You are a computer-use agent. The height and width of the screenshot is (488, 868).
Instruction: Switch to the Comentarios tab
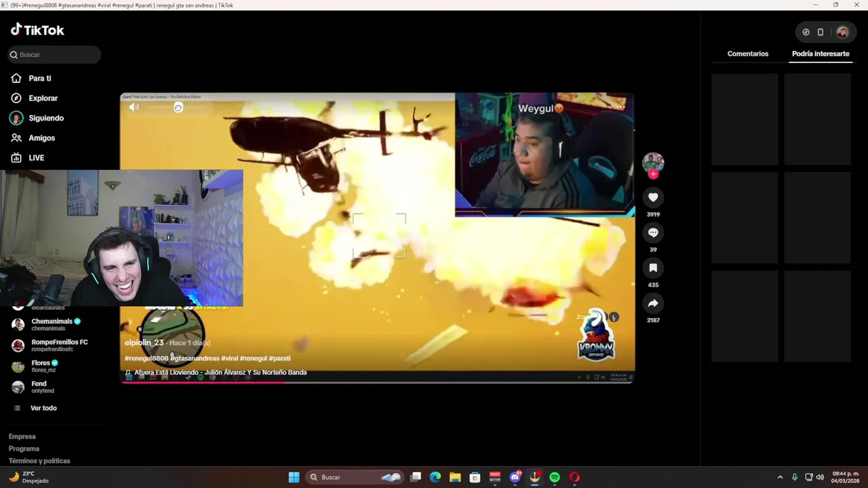(x=748, y=54)
